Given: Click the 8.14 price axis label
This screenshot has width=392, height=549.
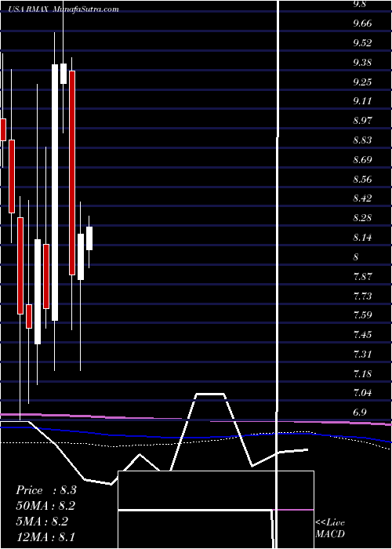Looking at the screenshot, I should (x=362, y=238).
